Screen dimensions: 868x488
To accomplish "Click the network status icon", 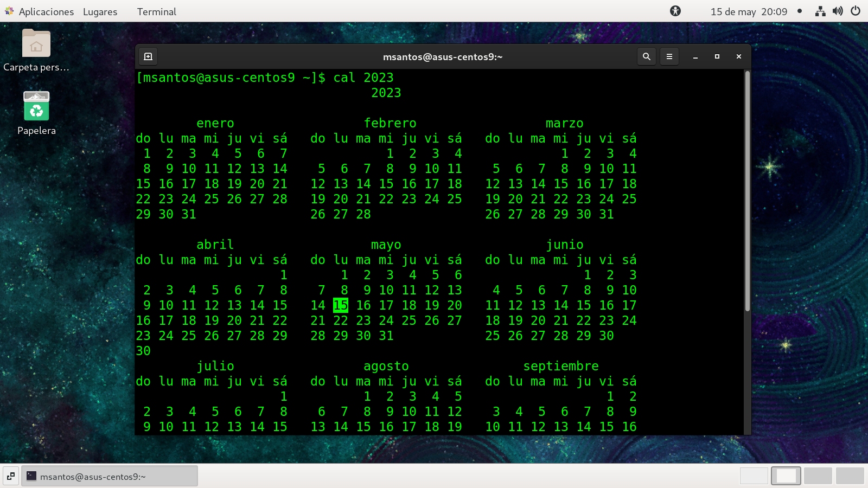I will [x=820, y=11].
